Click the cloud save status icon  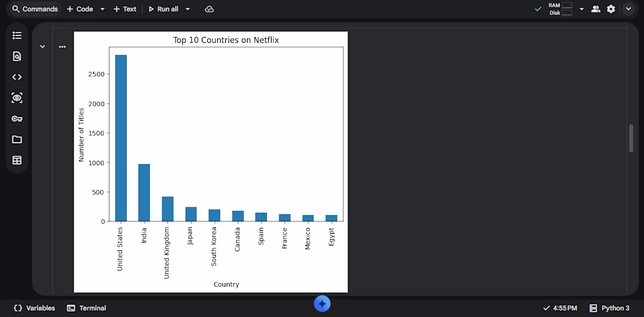pos(210,9)
